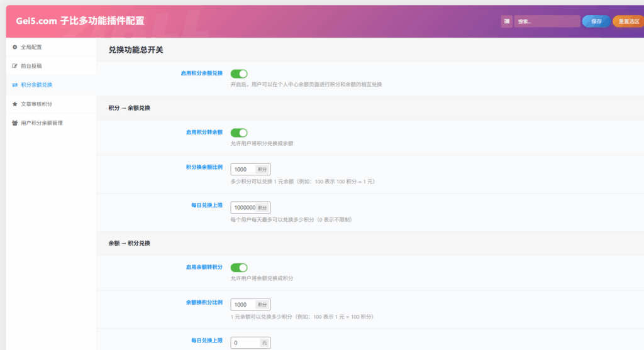Click the 每日兑换上限 input showing 1000000
This screenshot has width=644, height=350.
(x=250, y=207)
